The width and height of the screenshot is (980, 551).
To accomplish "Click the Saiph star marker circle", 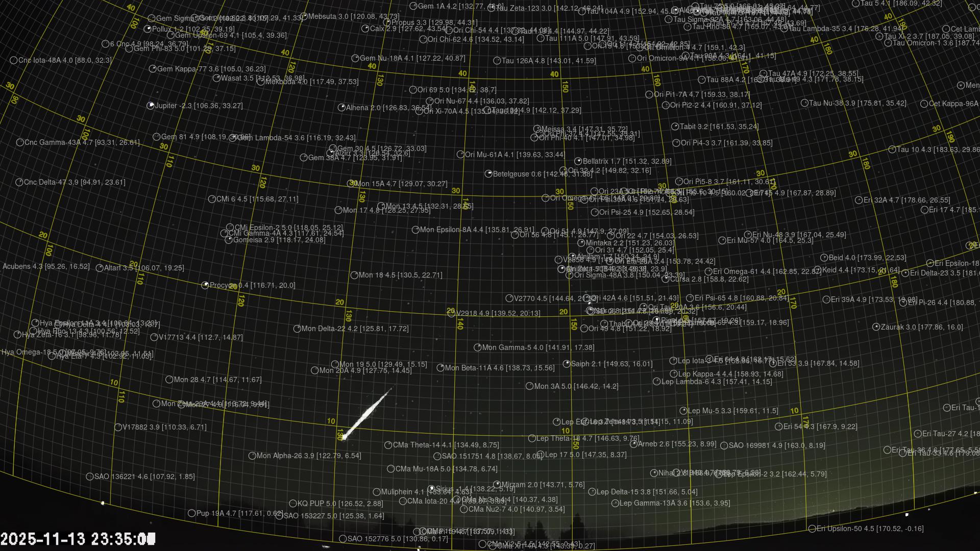I will [567, 364].
